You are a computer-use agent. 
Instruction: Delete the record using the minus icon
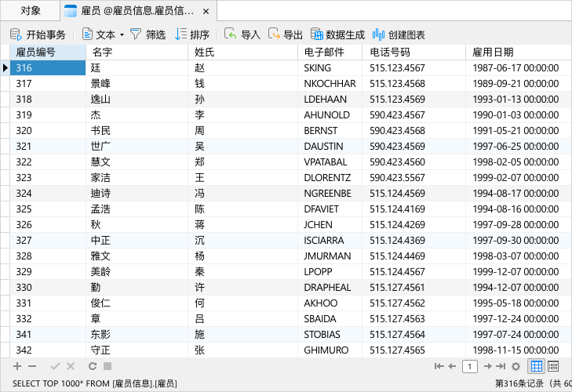(32, 366)
